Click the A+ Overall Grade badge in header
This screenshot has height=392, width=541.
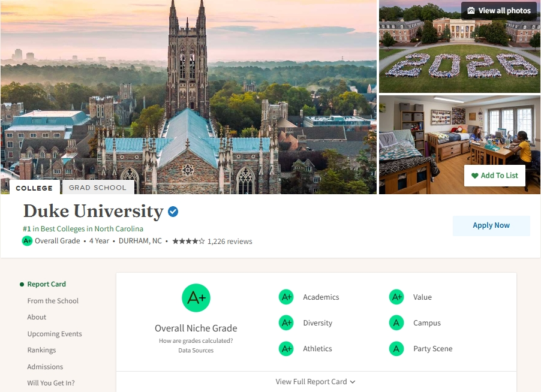tap(27, 240)
